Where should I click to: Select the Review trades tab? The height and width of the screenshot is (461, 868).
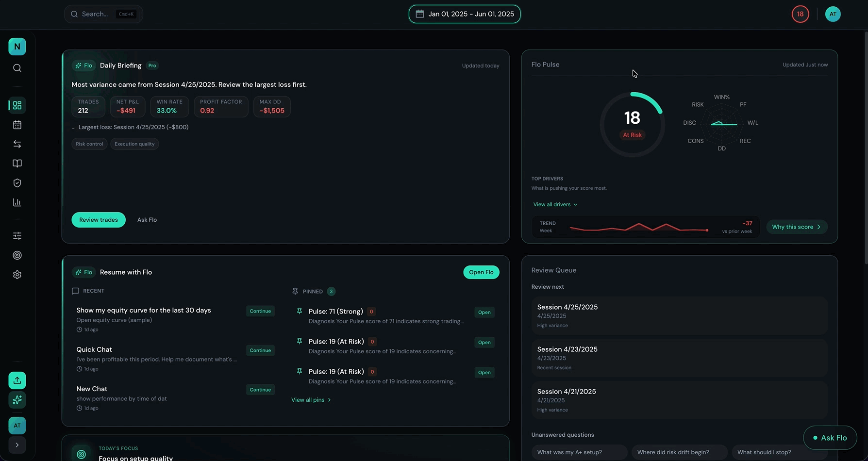point(98,219)
